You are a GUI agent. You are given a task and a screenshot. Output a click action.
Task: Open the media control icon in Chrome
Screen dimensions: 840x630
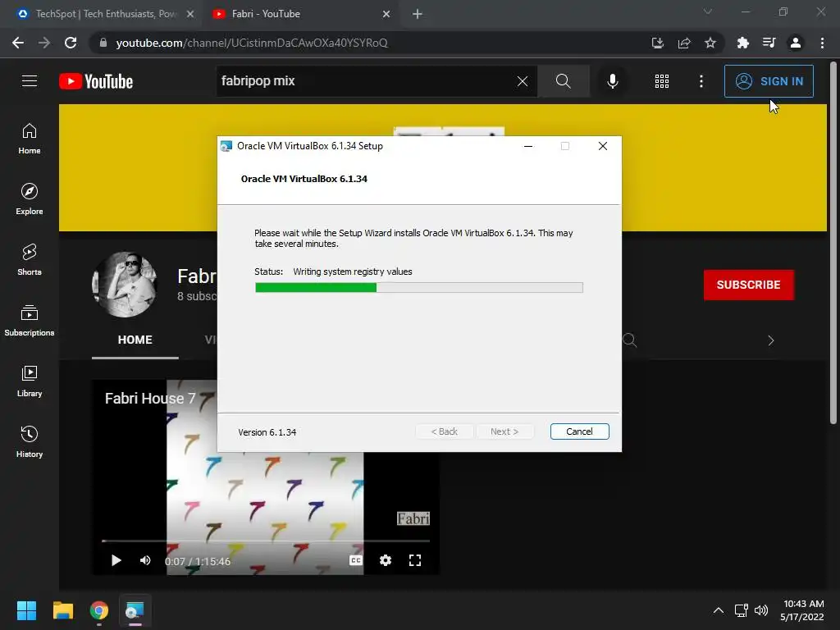tap(769, 43)
